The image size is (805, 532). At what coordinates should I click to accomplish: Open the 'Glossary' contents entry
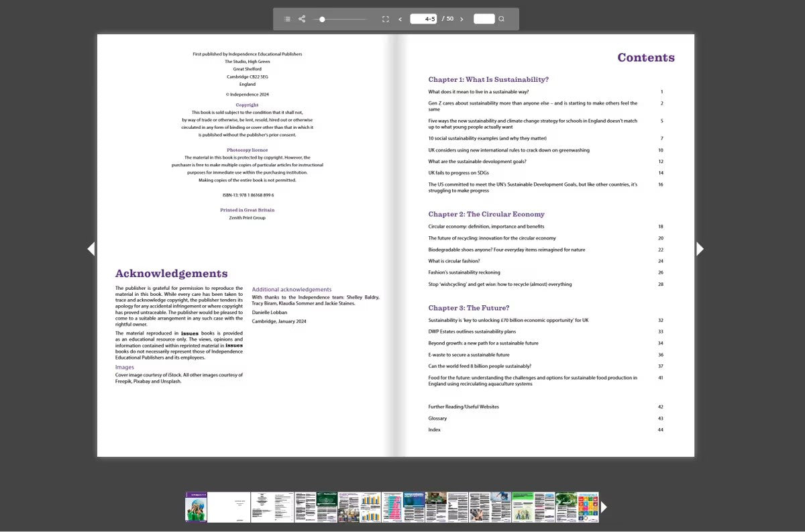(437, 418)
